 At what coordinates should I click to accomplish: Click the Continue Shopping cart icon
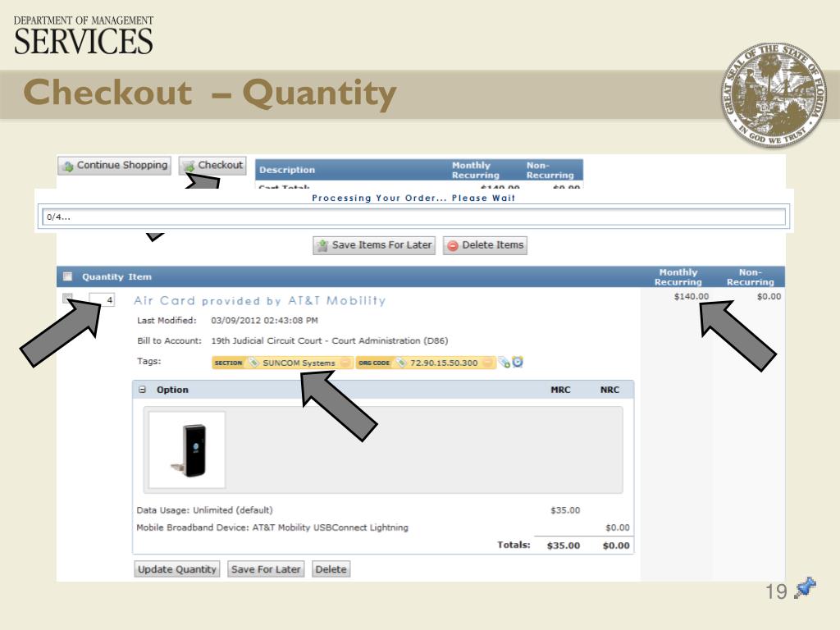(x=67, y=166)
